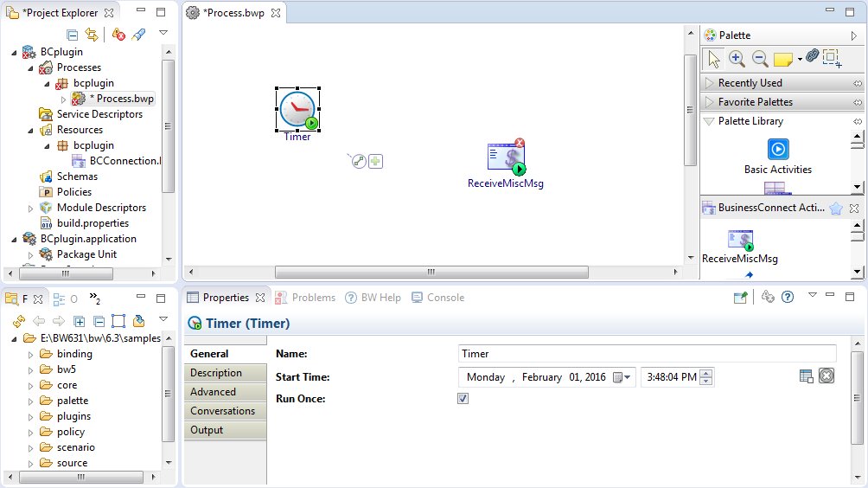Select Policies folder in tree
This screenshot has width=868, height=488.
click(x=74, y=192)
